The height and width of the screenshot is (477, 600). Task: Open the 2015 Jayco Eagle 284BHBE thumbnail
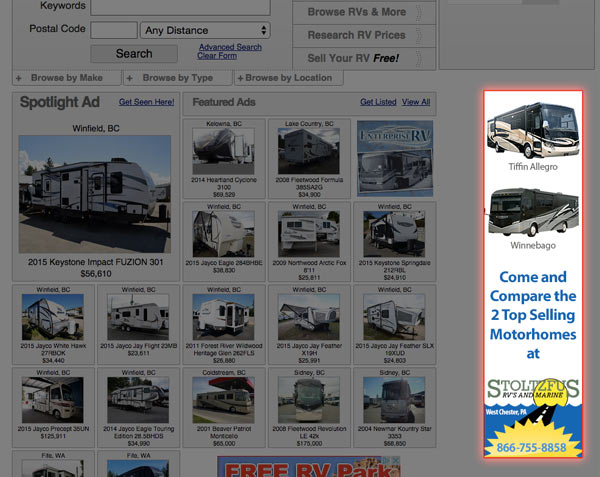pyautogui.click(x=223, y=234)
